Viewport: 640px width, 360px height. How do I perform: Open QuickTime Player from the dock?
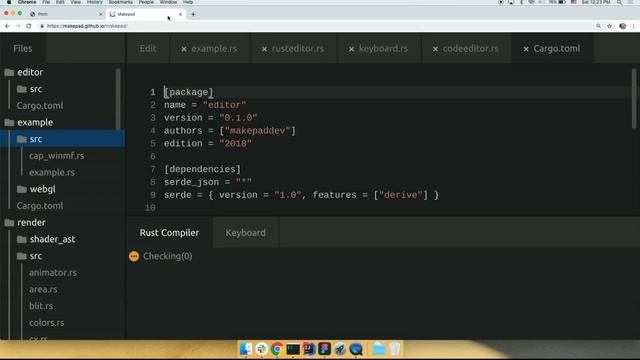point(356,349)
